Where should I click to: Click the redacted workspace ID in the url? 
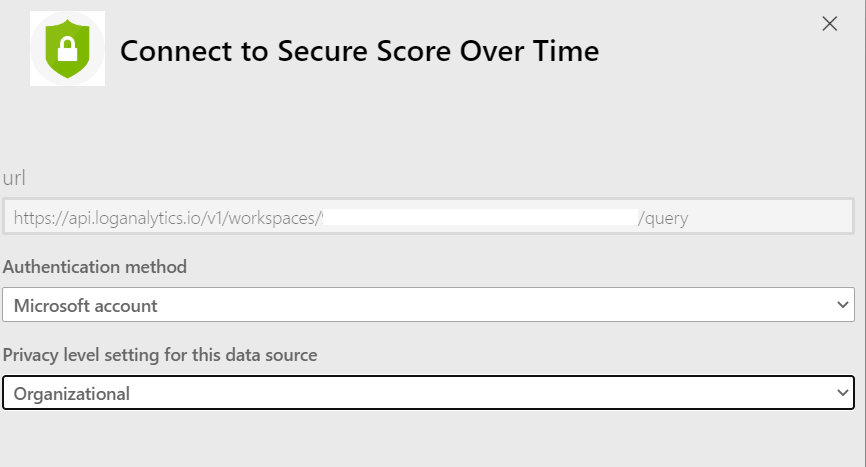(x=480, y=217)
